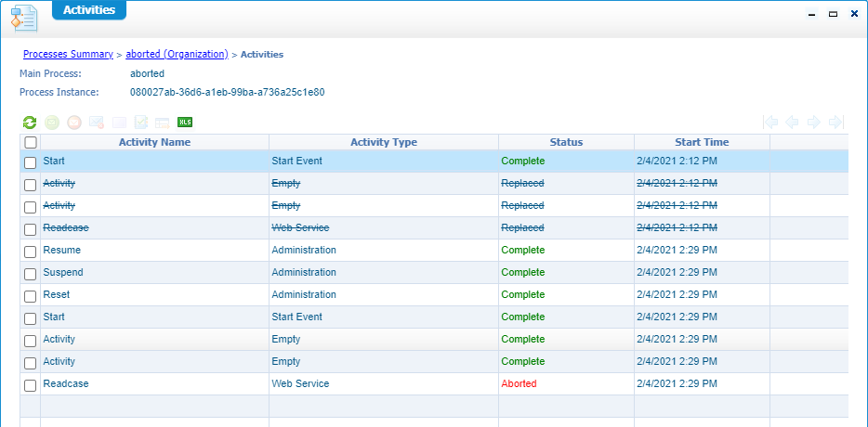868x427 pixels.
Task: Open the Processes Summary breadcrumb link
Action: click(x=68, y=55)
